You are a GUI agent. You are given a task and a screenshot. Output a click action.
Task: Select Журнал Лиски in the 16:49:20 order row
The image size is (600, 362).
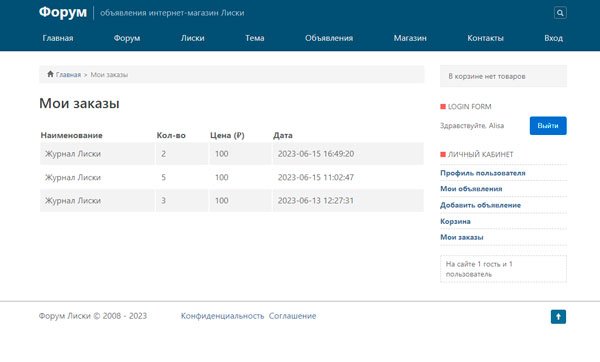[73, 154]
